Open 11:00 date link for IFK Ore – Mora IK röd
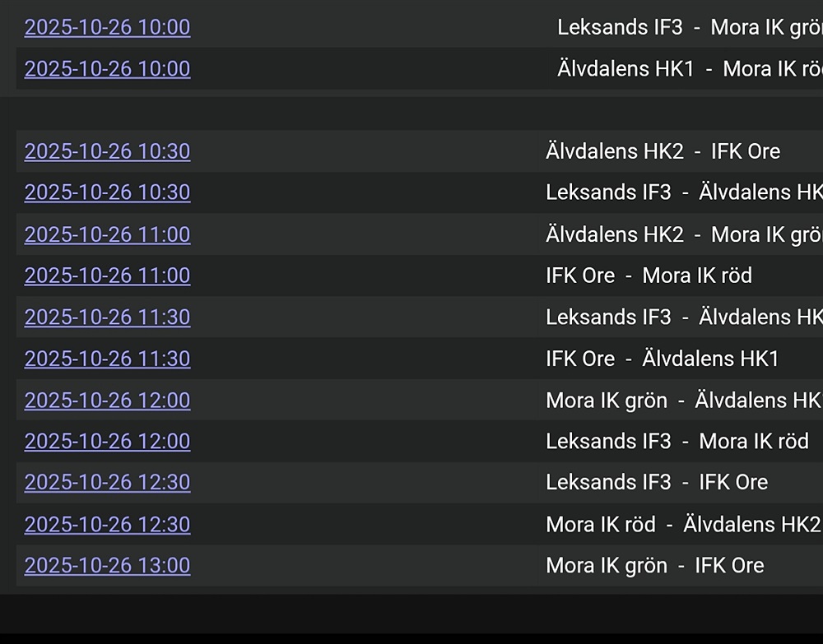Screen dimensions: 823x644 coord(107,276)
